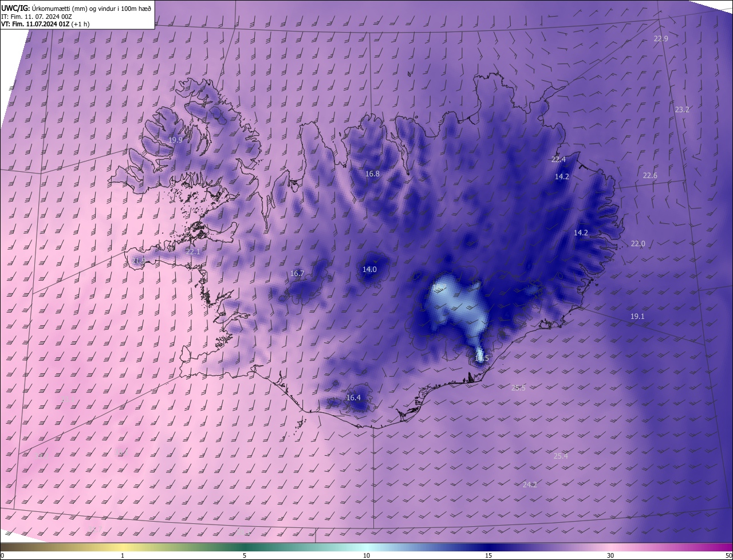This screenshot has height=560, width=733.
Task: Click the 19.9 value label
Action: click(175, 140)
